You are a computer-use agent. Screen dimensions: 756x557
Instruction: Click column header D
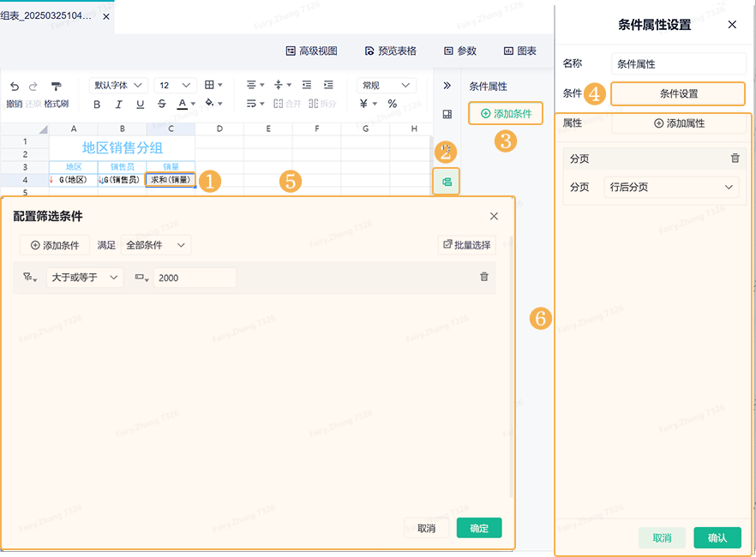[x=219, y=129]
